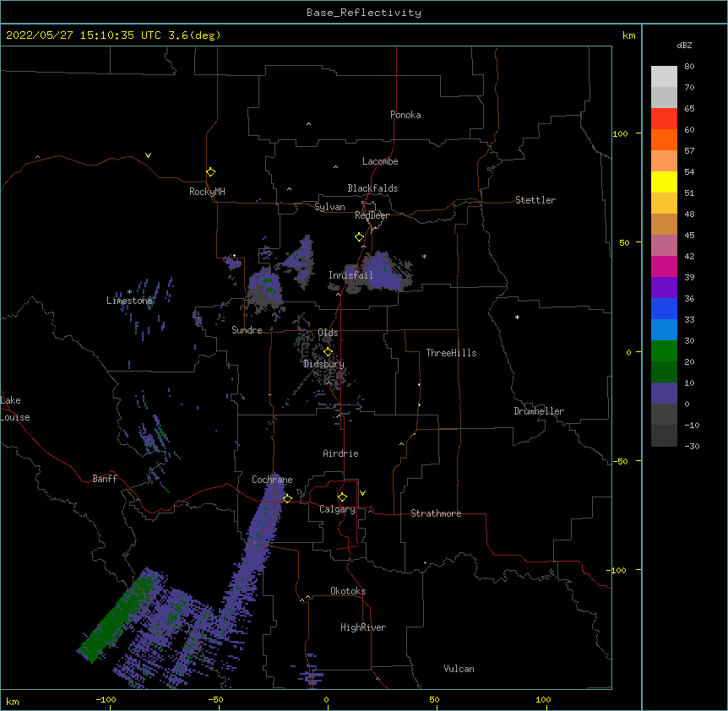Click the HighRiver label
The height and width of the screenshot is (711, 728).
[363, 627]
